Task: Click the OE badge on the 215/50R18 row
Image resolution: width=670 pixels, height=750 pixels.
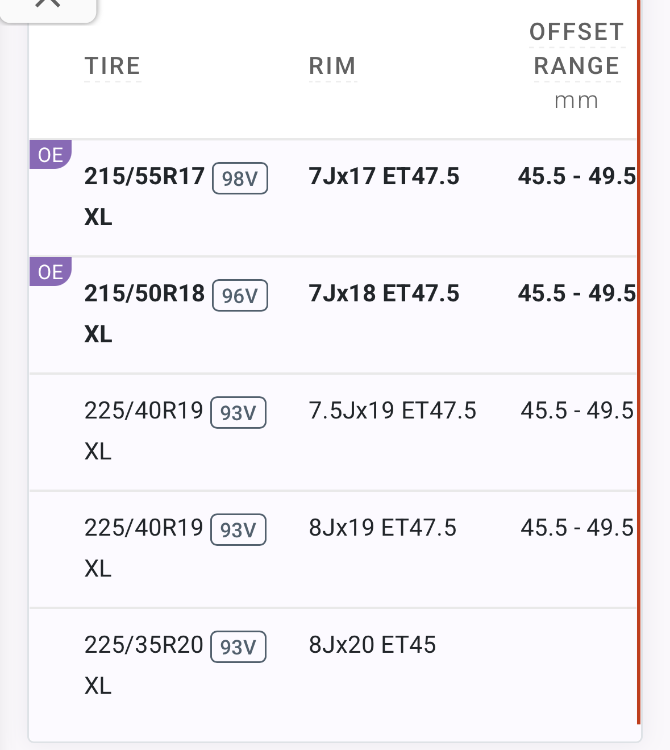Action: 51,272
